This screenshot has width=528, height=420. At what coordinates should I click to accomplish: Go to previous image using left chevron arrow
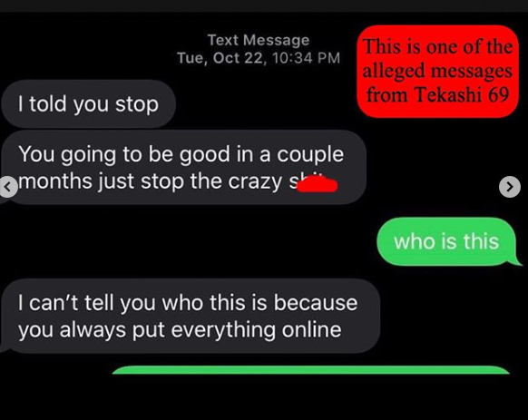(x=8, y=187)
